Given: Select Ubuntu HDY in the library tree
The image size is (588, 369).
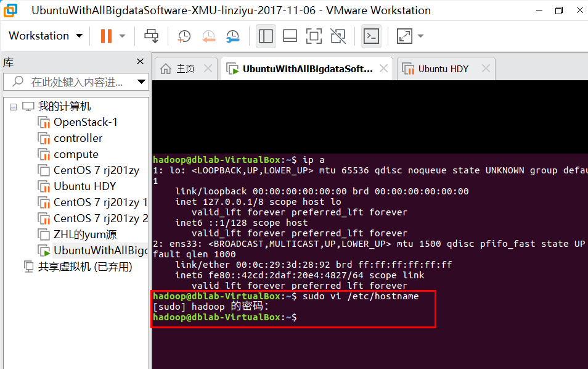Looking at the screenshot, I should tap(85, 186).
